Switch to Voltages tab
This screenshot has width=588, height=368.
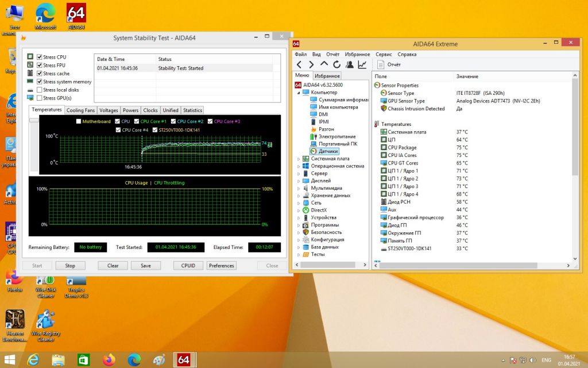109,110
